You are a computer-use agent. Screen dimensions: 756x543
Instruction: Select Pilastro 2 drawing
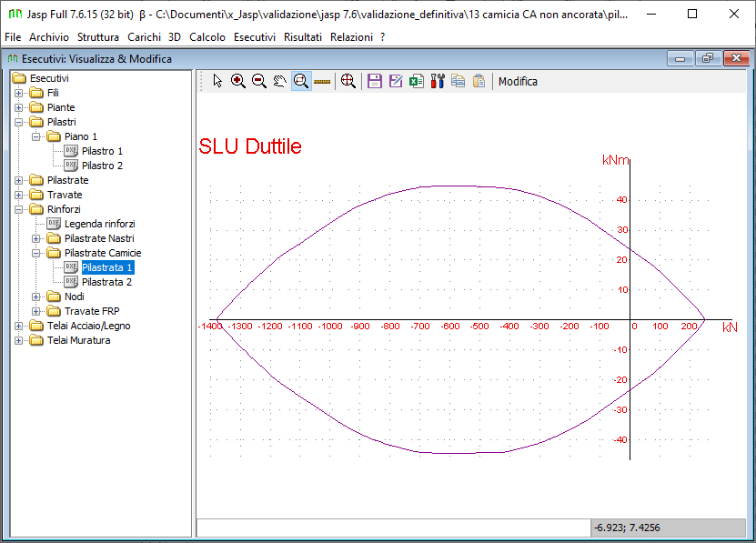(102, 166)
